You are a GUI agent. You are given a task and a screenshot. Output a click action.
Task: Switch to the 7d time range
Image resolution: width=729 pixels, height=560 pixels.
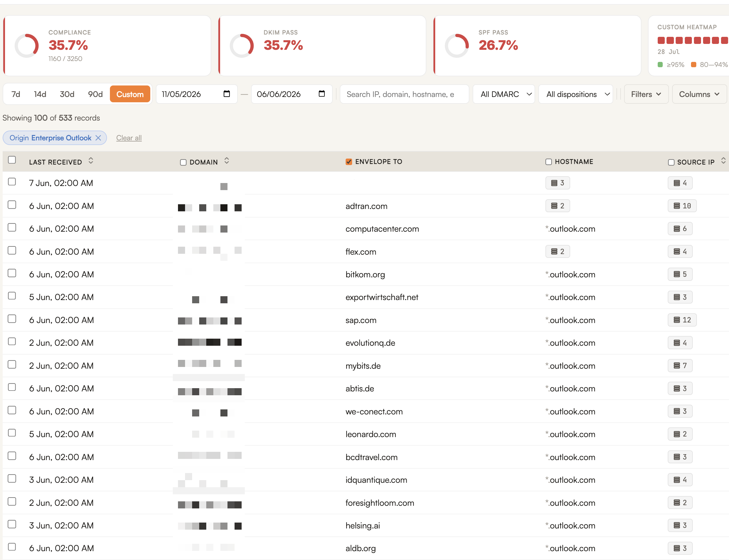tap(16, 94)
